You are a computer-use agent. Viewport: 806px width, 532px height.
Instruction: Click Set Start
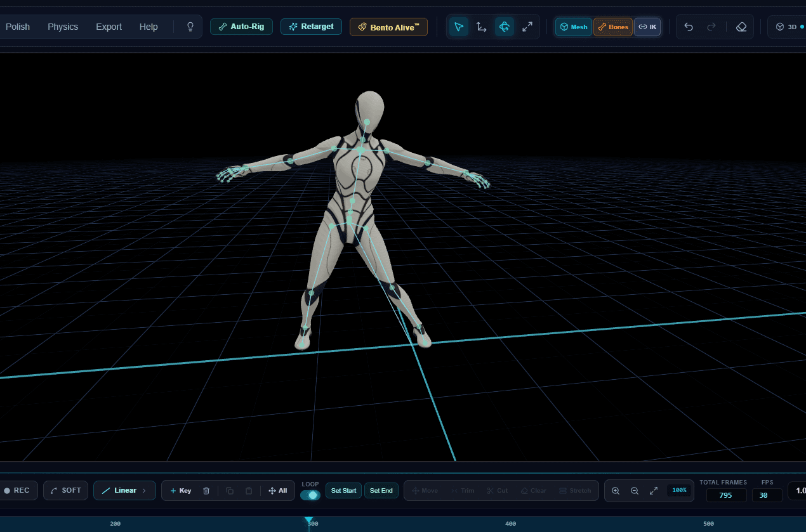pos(344,491)
